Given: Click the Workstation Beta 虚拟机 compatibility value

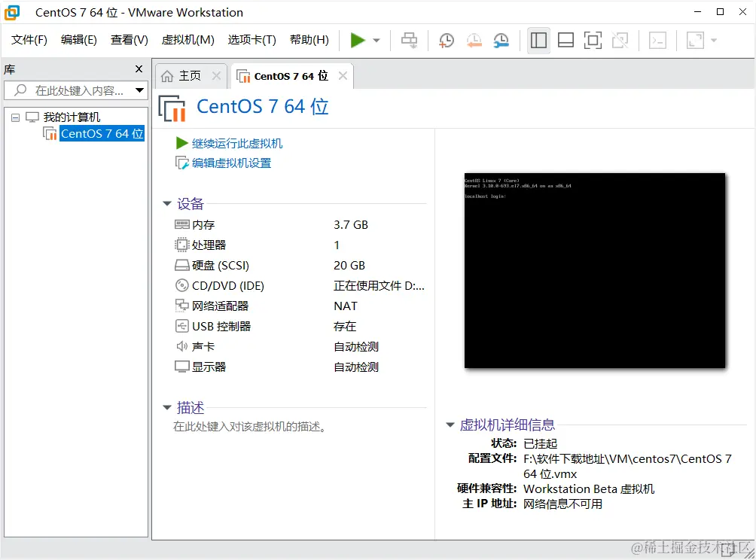Looking at the screenshot, I should point(589,488).
